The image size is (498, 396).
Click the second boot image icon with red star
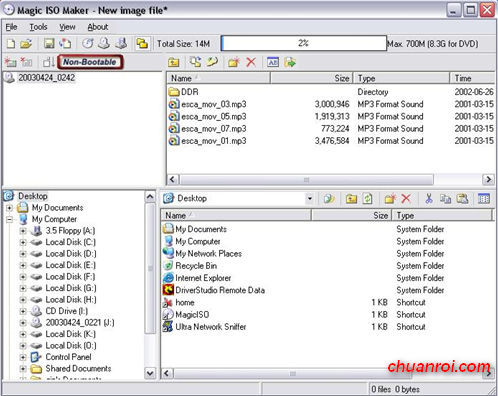tap(26, 62)
